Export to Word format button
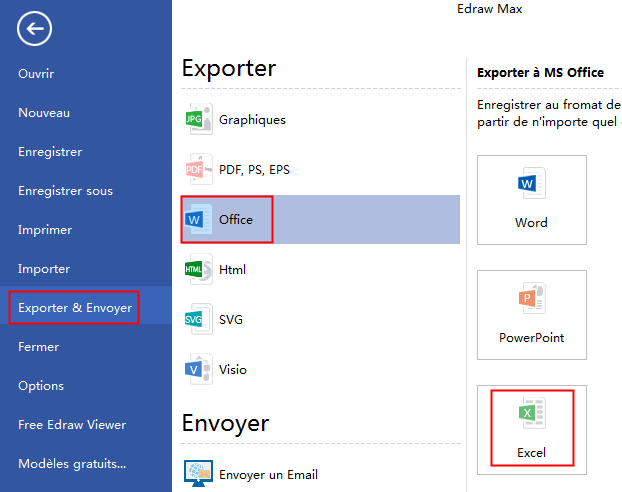This screenshot has width=622, height=492. [531, 200]
